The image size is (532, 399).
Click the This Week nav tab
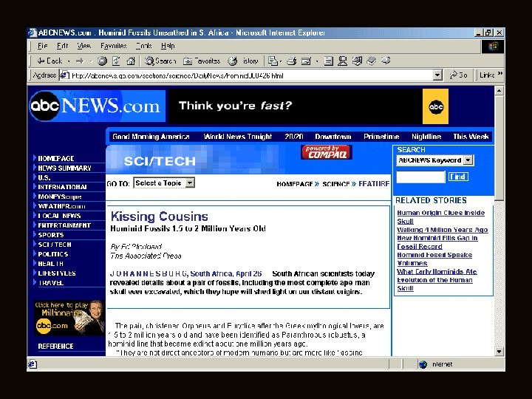point(471,137)
